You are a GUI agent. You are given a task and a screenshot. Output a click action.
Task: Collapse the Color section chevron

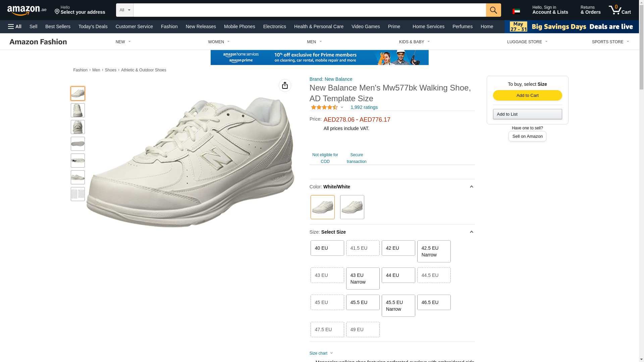[471, 187]
